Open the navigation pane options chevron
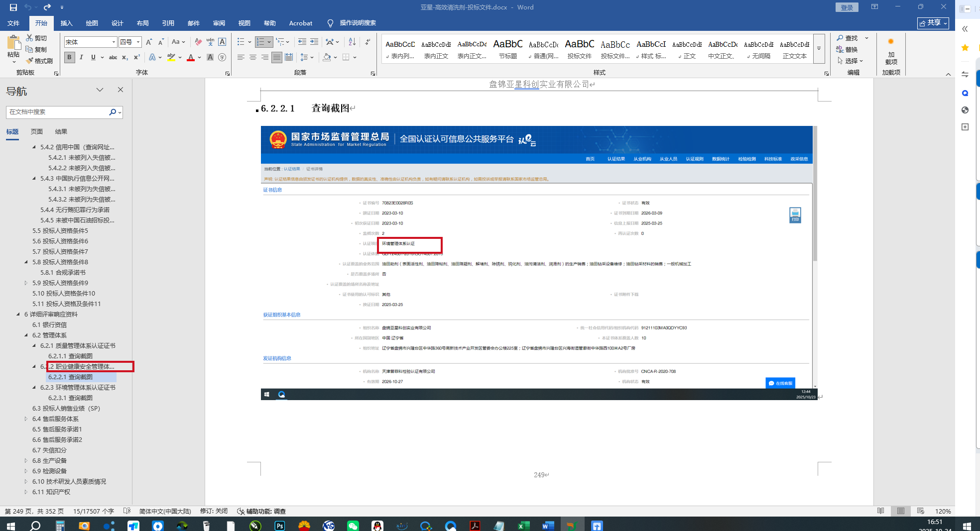The image size is (980, 531). (x=100, y=90)
